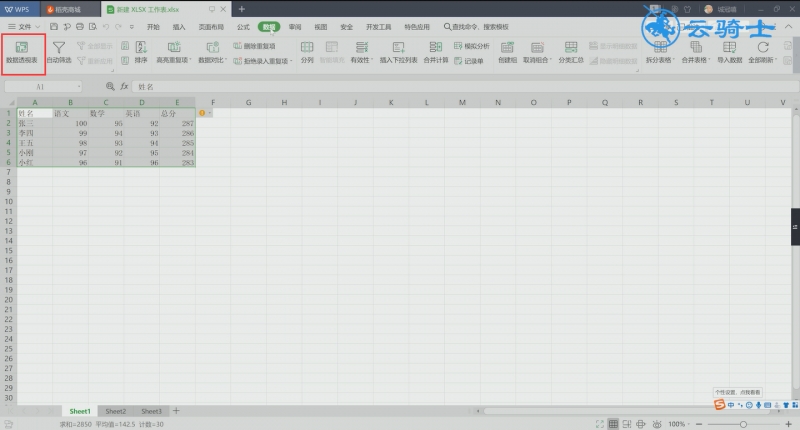The height and width of the screenshot is (430, 800).
Task: Open the 数据透视表 pivot table tool
Action: [x=22, y=53]
